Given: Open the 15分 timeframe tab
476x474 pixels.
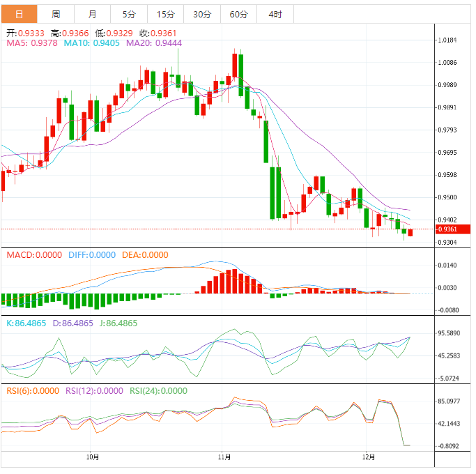Looking at the screenshot, I should pyautogui.click(x=165, y=14).
